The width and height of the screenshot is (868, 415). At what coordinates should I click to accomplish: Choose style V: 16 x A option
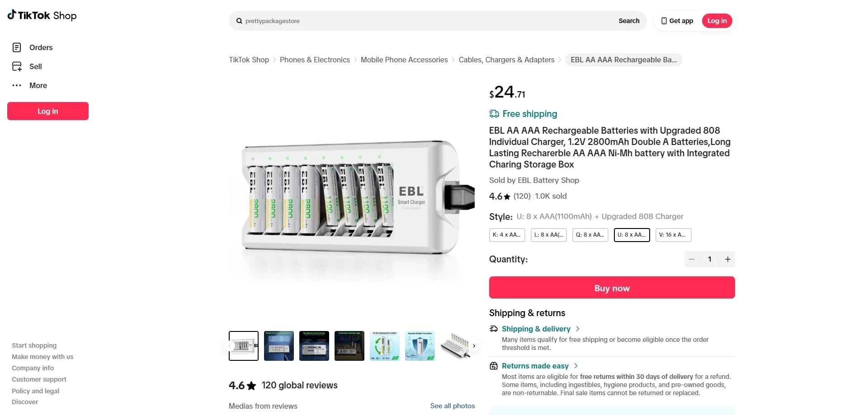(673, 235)
